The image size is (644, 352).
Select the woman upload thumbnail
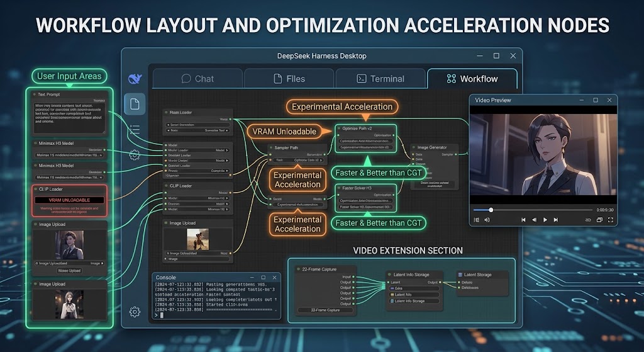[69, 304]
